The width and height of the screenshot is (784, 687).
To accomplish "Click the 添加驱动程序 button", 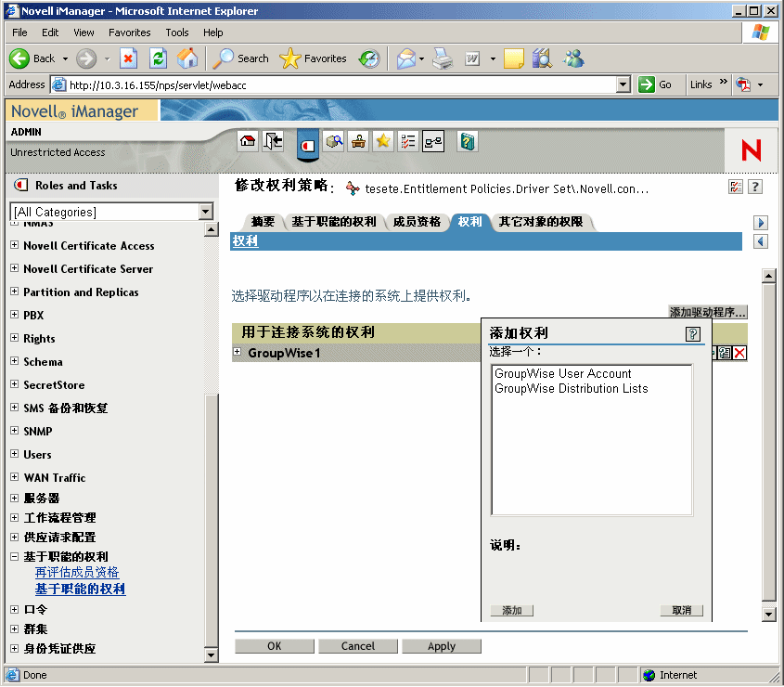I will (x=708, y=312).
